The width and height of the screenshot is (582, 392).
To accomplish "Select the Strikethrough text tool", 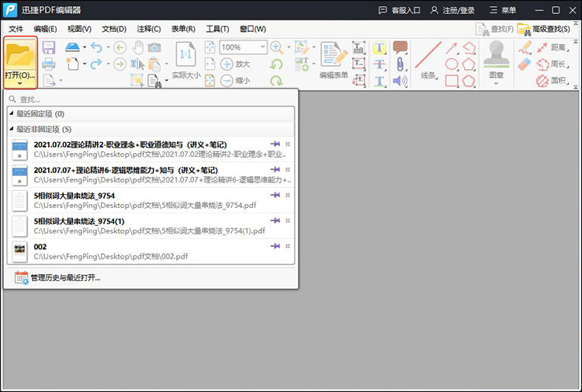I will click(x=379, y=64).
